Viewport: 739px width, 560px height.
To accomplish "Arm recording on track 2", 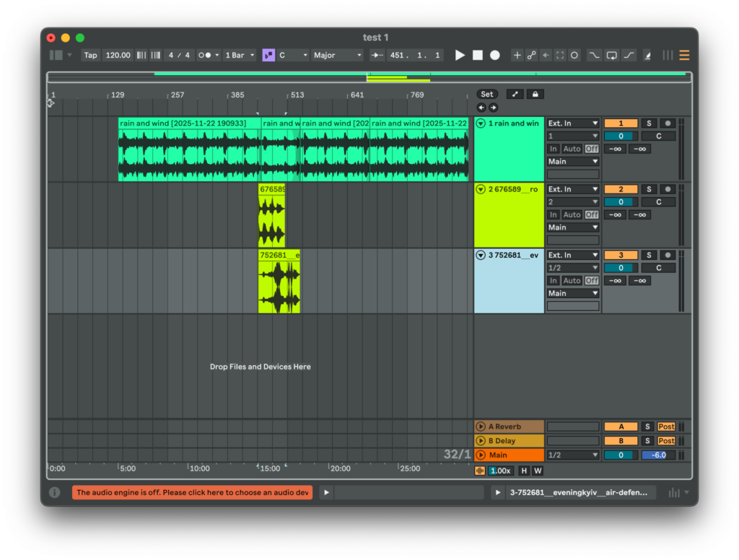I will click(x=667, y=189).
